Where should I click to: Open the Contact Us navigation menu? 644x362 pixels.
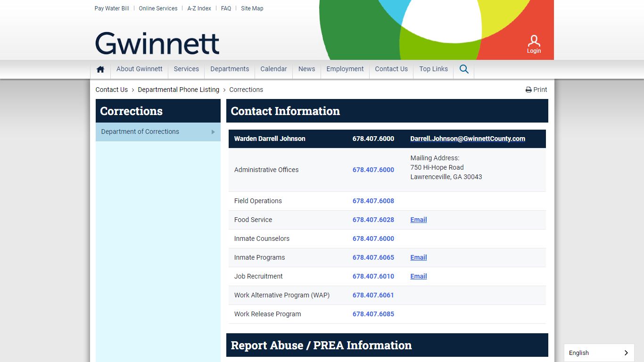pyautogui.click(x=391, y=69)
